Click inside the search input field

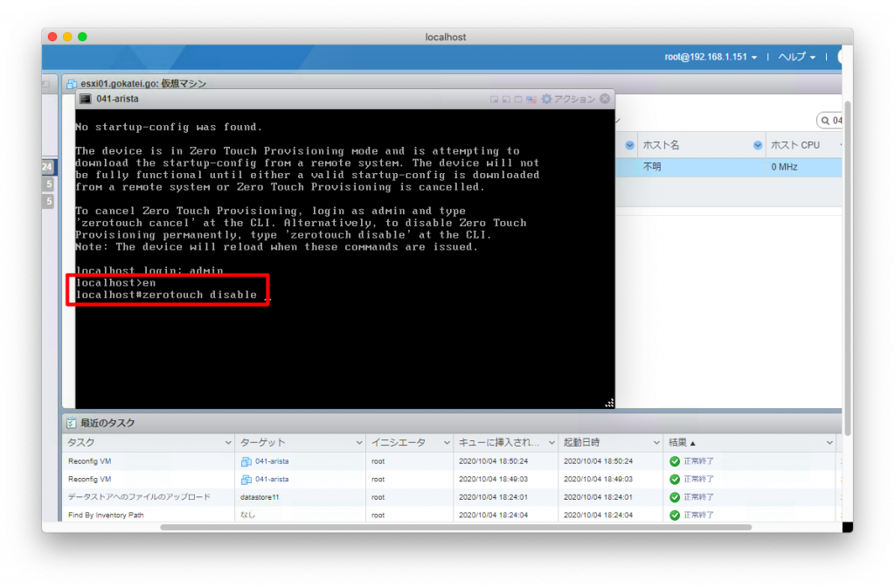[x=839, y=121]
